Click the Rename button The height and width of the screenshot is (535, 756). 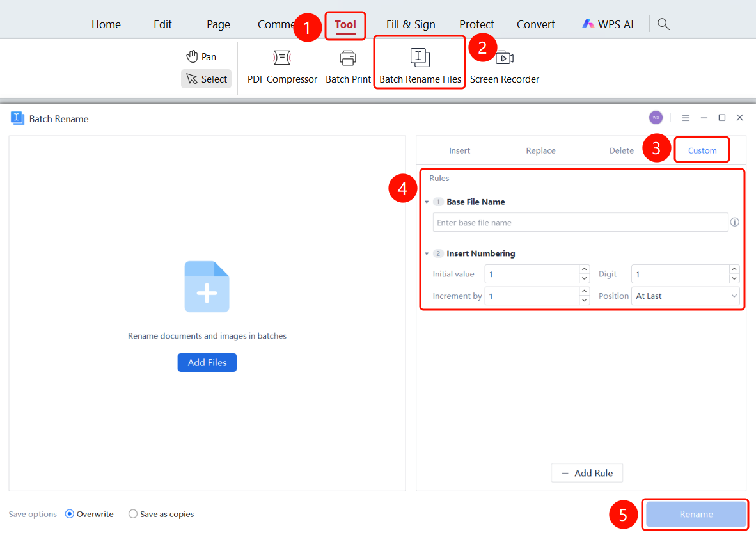coord(696,515)
